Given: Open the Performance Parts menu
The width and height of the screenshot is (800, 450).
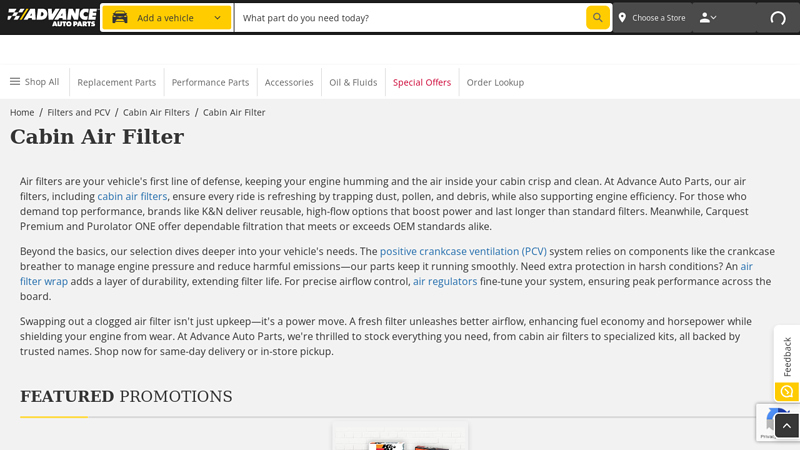Looking at the screenshot, I should click(210, 82).
